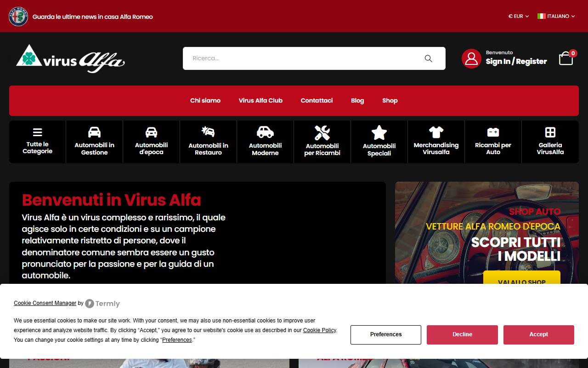Select Automobili in Gestione car icon
This screenshot has width=588, height=368.
click(x=94, y=132)
